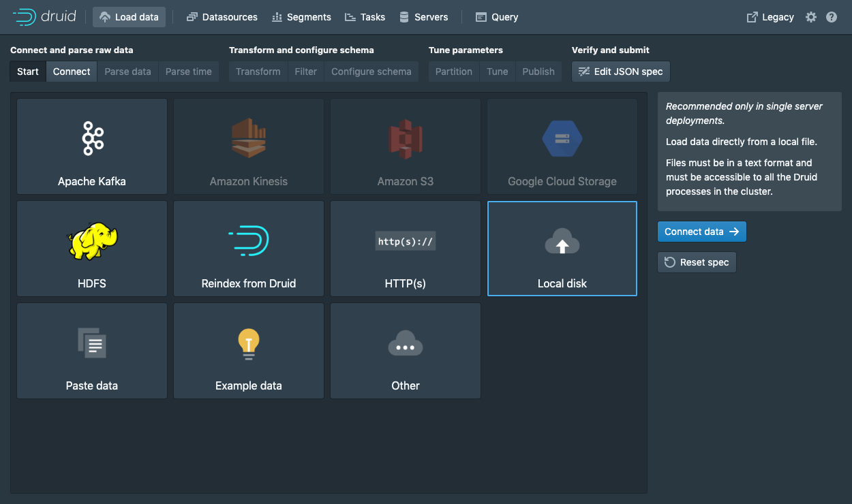Click the 'Verify and submit' heading
Image resolution: width=852 pixels, height=504 pixels.
click(x=611, y=50)
